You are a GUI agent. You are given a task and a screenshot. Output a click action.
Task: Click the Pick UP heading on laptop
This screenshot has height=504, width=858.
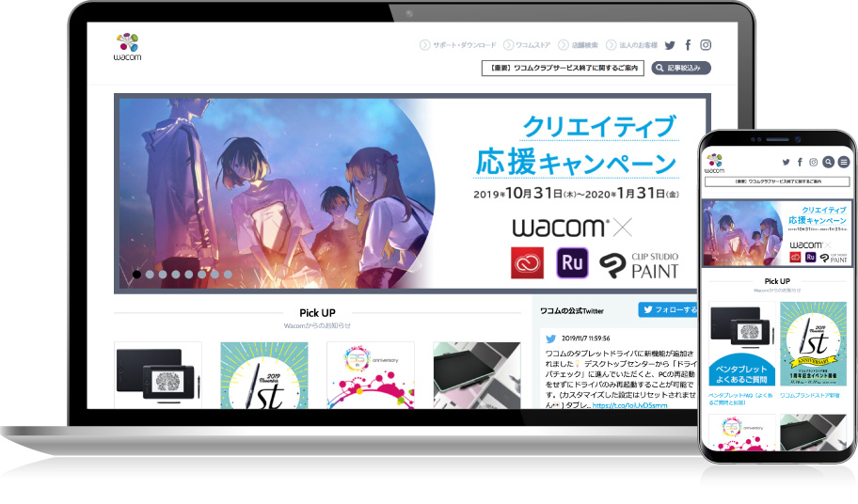click(317, 313)
